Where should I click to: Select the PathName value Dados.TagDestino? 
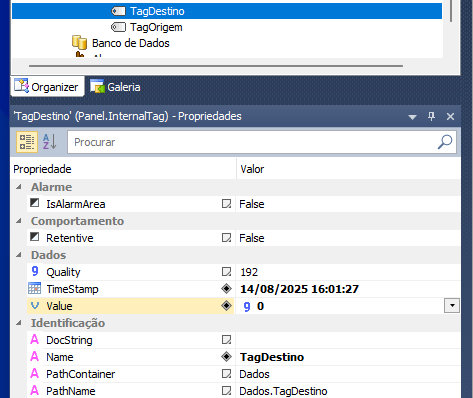(x=283, y=391)
